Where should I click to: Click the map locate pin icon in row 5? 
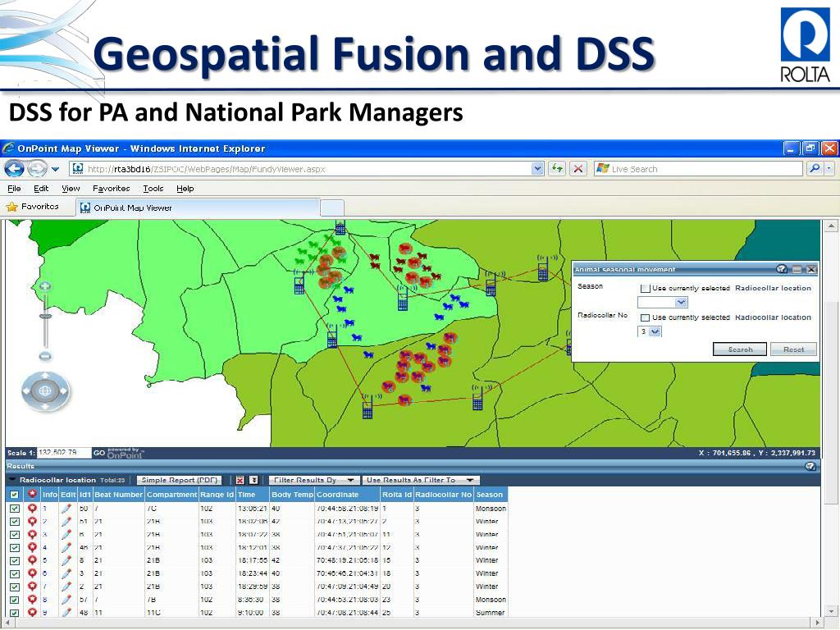[x=33, y=561]
